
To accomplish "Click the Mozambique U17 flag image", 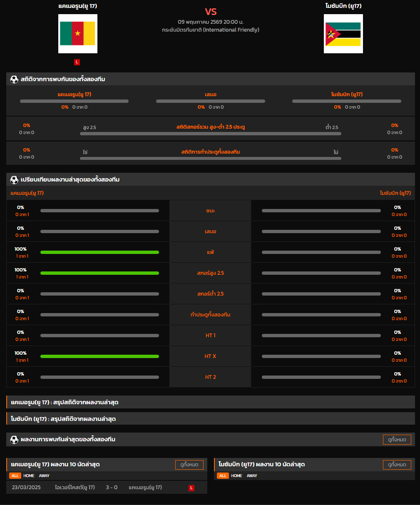I will [x=343, y=34].
